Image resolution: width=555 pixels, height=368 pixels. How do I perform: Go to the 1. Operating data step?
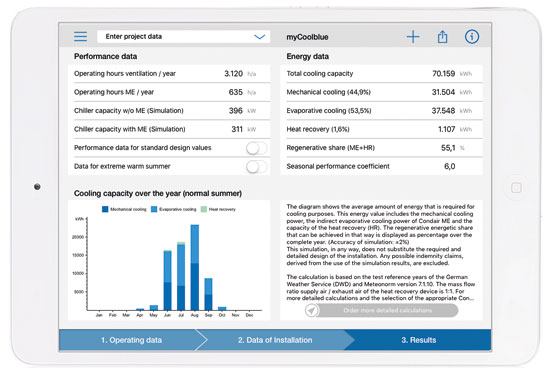(x=131, y=340)
